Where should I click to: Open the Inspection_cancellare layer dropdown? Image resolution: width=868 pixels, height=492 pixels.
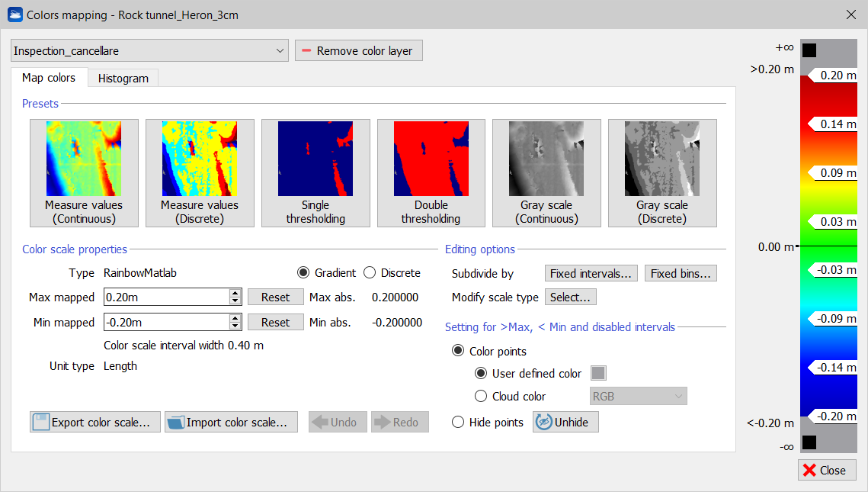149,51
